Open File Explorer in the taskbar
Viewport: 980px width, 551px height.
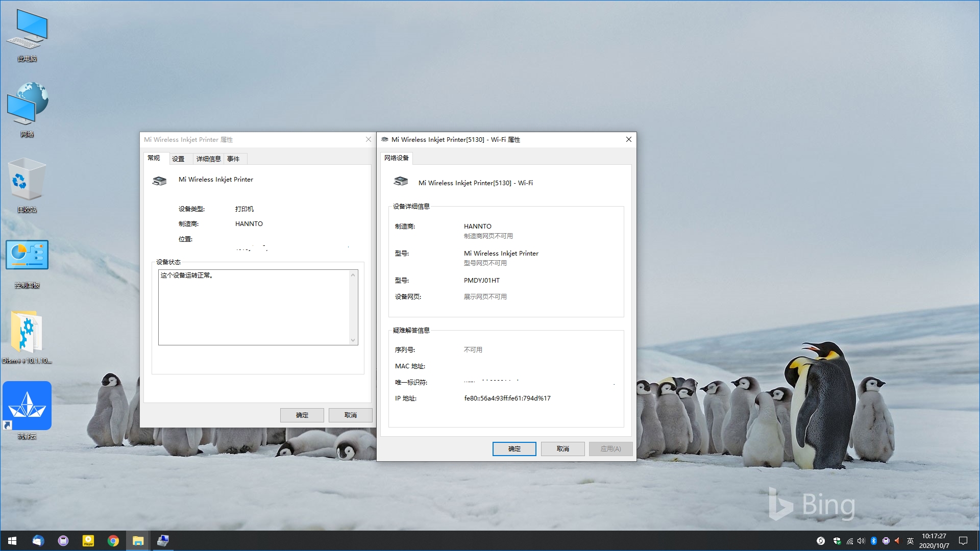[138, 541]
